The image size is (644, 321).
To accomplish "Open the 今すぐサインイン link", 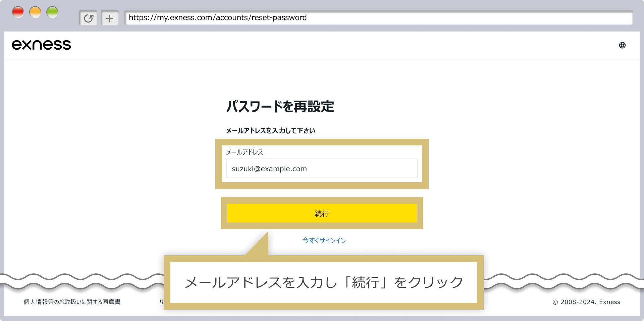I will click(x=324, y=241).
